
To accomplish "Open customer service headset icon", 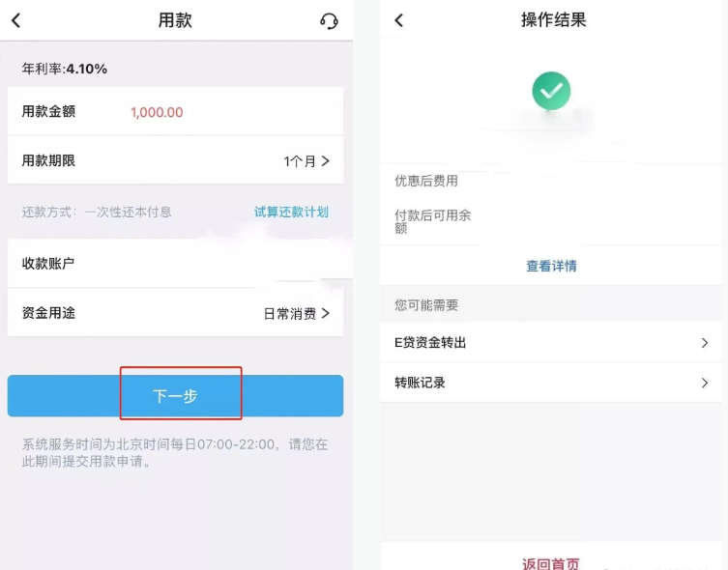I will [329, 21].
